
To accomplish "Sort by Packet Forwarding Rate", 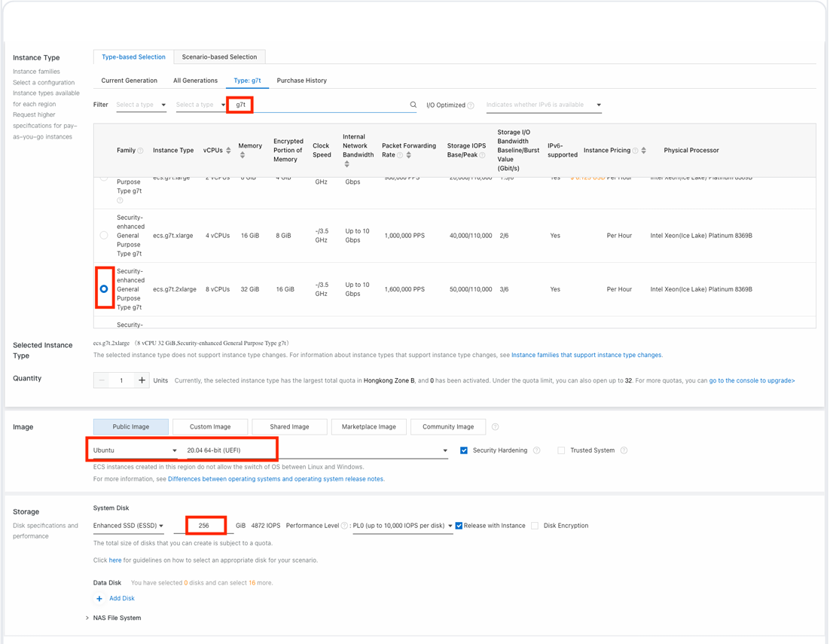I will click(x=409, y=155).
